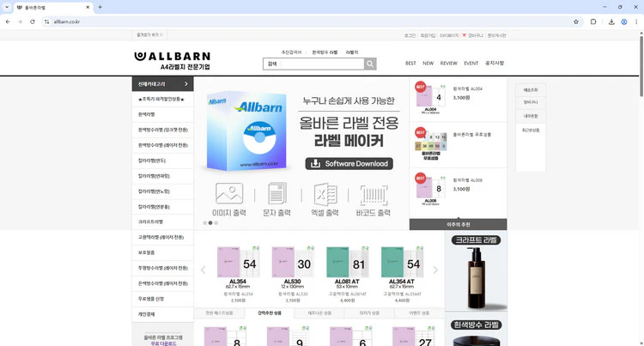Open the REVIEW menu item
The width and height of the screenshot is (644, 346).
(448, 64)
